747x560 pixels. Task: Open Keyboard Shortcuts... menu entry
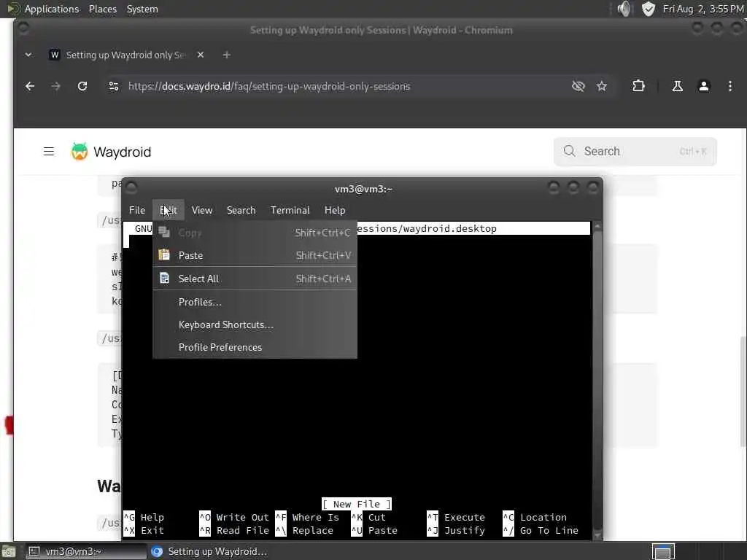255,324
